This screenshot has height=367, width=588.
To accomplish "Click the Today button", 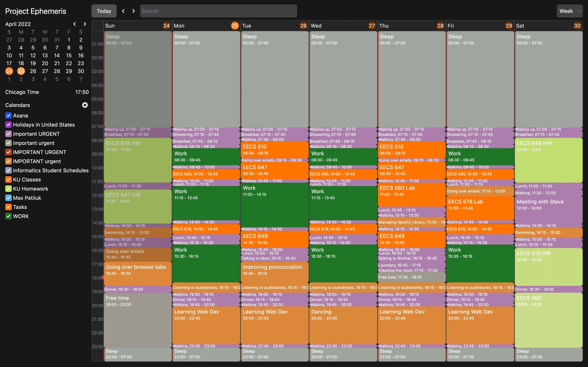I will [x=104, y=11].
